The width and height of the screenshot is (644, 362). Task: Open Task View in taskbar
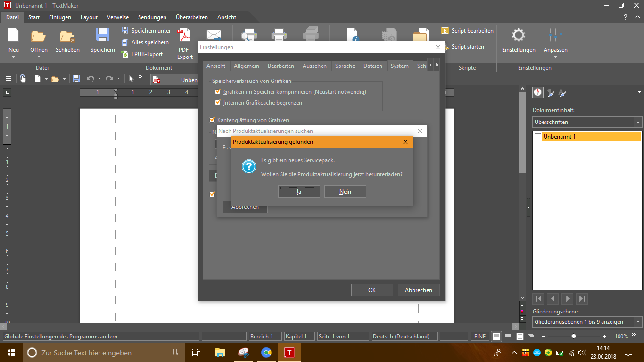click(x=196, y=353)
